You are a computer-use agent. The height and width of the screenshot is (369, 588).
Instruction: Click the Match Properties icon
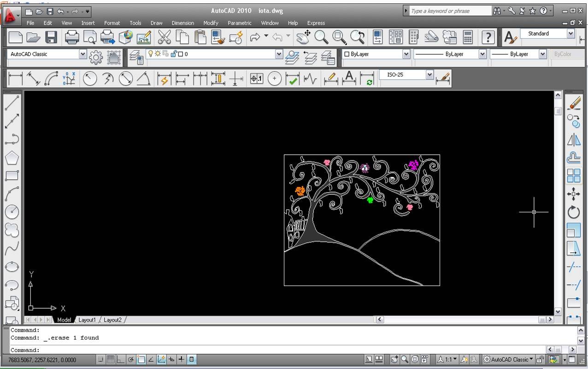coord(218,37)
